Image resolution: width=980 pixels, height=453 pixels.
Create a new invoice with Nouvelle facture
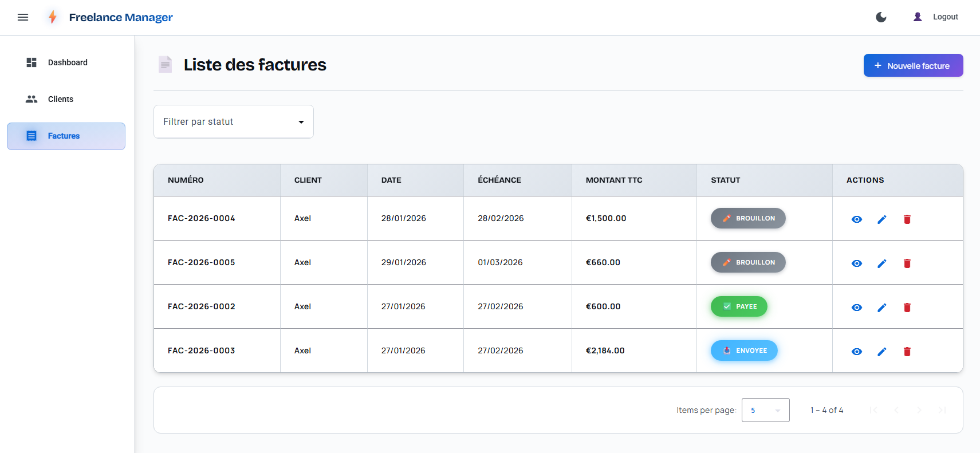(913, 65)
